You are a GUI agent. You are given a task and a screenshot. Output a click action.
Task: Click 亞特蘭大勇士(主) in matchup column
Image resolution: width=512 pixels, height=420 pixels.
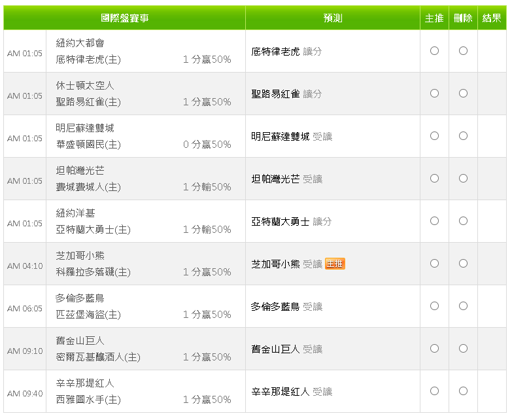click(x=93, y=230)
